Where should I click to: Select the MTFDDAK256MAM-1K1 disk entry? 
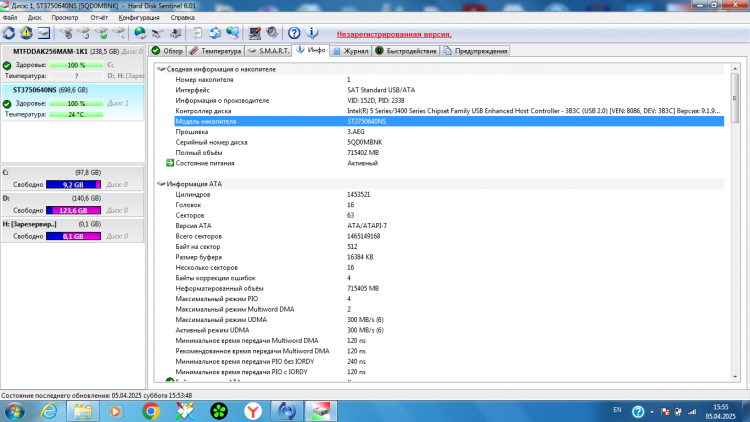click(x=73, y=63)
